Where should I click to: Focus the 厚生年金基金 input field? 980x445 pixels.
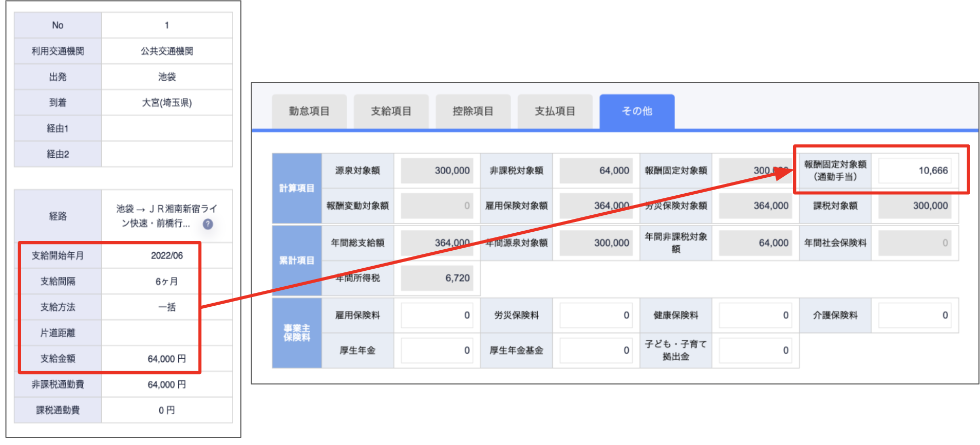596,350
